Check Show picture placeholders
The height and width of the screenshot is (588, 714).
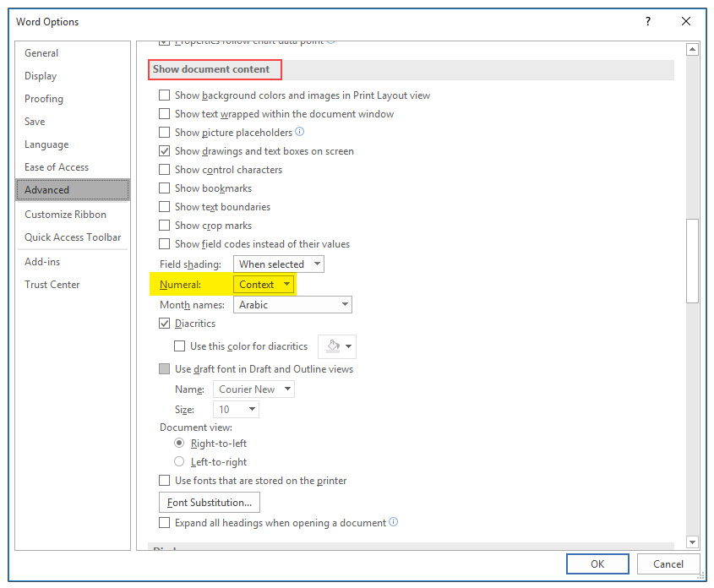click(164, 133)
